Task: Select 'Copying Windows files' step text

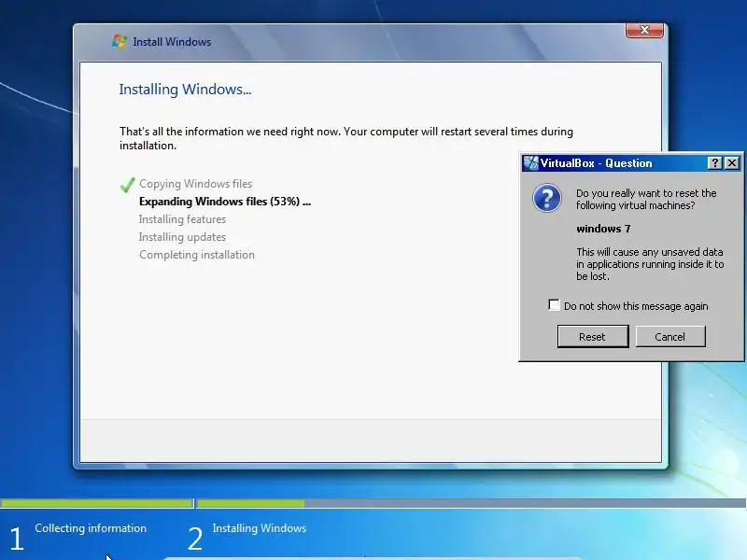Action: point(196,184)
